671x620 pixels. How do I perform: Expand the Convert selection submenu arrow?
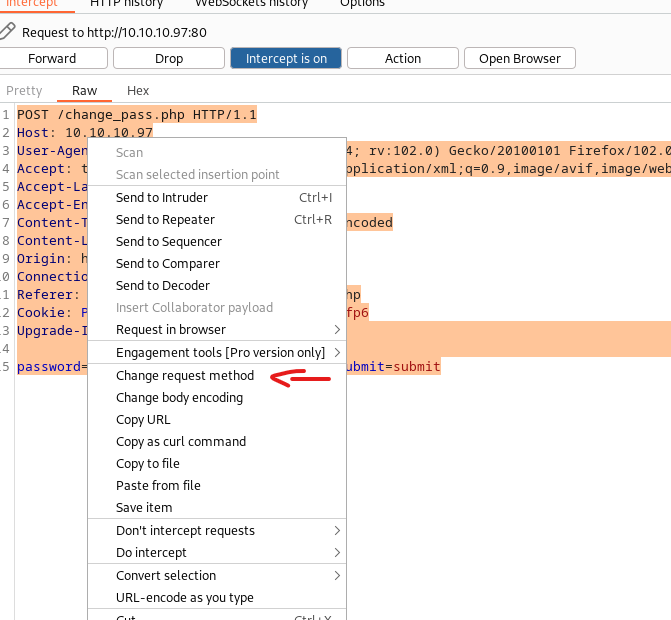[337, 576]
